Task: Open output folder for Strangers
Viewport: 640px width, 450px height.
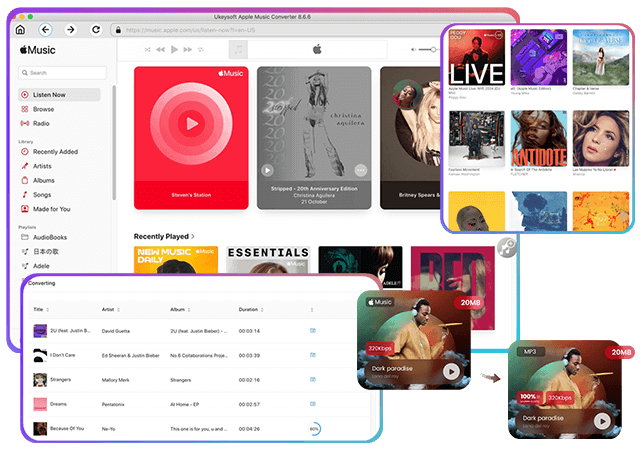Action: pyautogui.click(x=313, y=379)
